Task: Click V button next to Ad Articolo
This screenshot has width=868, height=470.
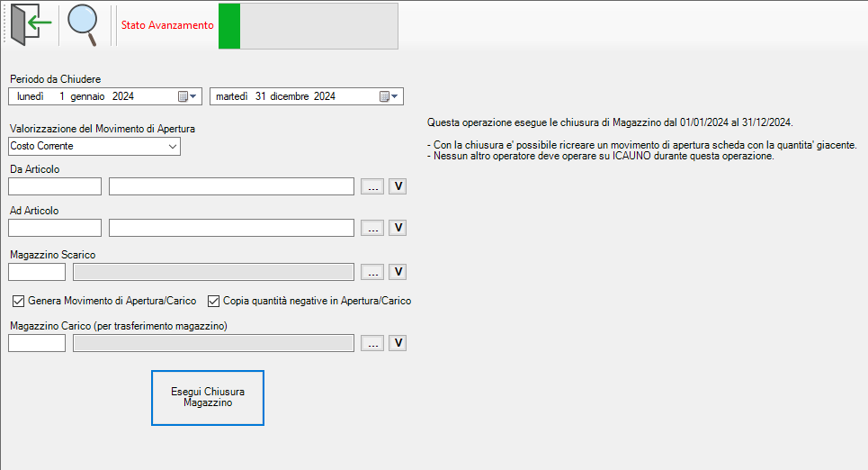Action: (397, 228)
